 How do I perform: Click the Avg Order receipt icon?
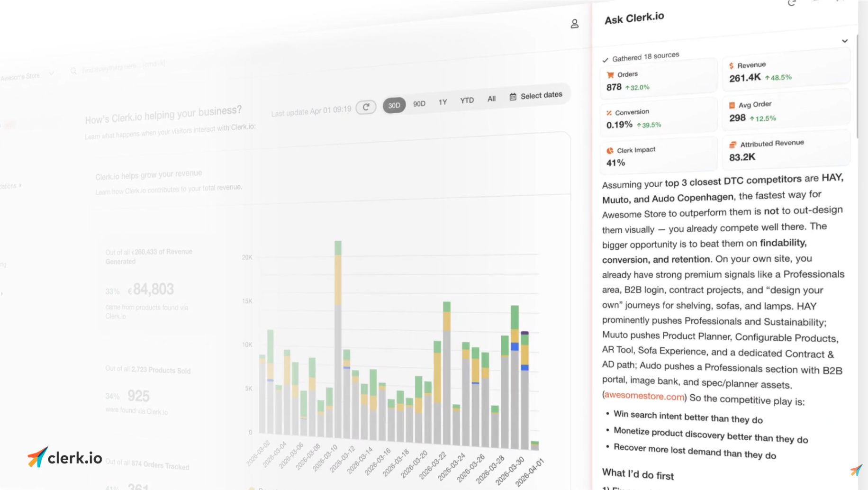[732, 105]
